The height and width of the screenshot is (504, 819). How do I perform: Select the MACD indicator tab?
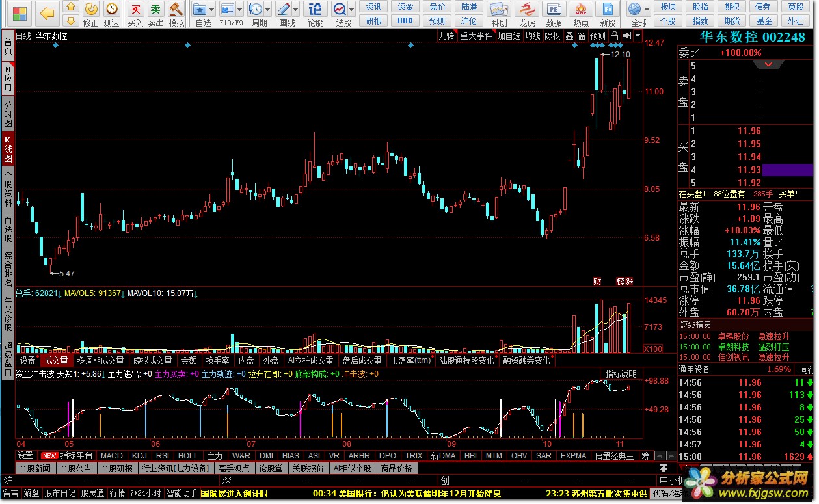[112, 456]
